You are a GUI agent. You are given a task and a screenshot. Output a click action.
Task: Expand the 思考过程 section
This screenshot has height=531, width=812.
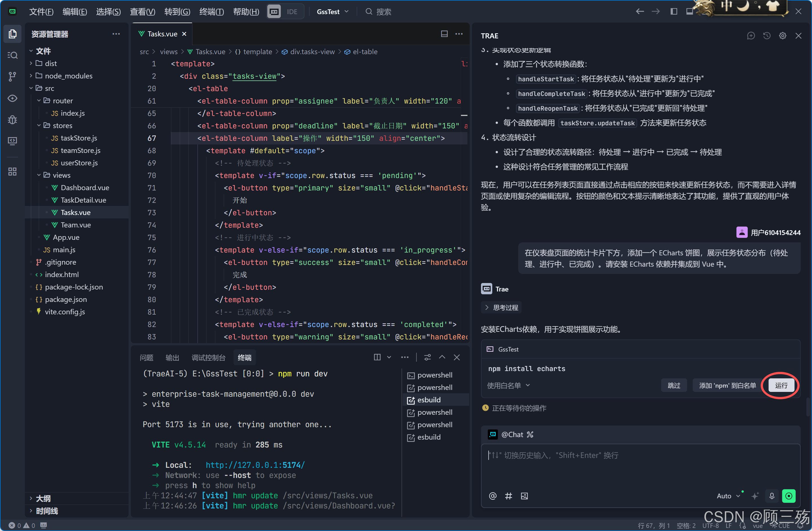(x=502, y=307)
